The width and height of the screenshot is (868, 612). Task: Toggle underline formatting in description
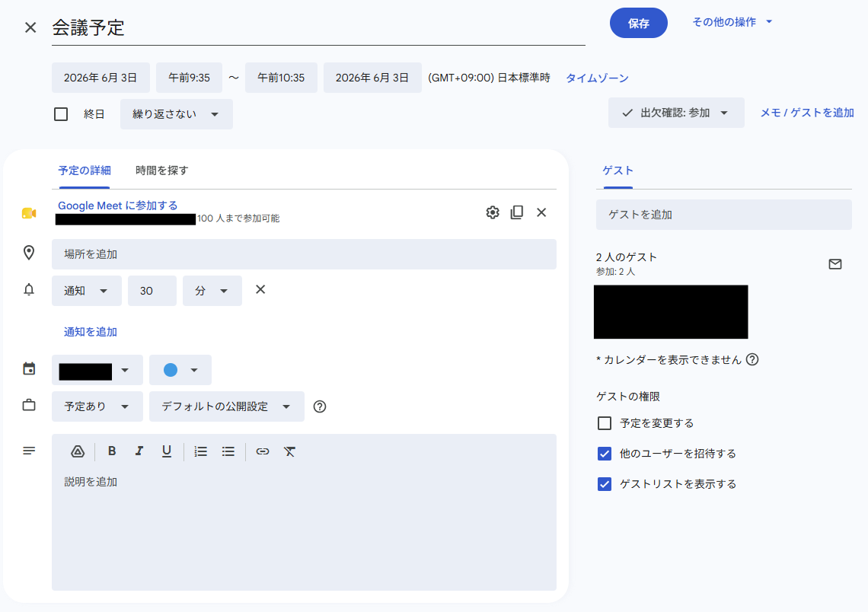click(x=167, y=451)
